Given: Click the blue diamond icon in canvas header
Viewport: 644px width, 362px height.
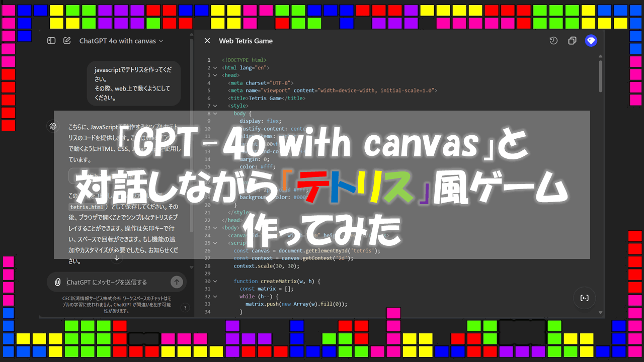Looking at the screenshot, I should 591,41.
